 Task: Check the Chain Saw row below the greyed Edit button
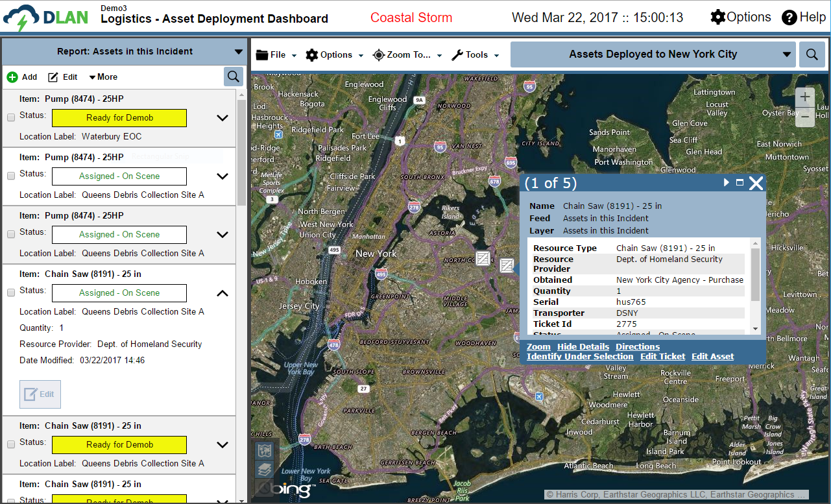point(11,445)
